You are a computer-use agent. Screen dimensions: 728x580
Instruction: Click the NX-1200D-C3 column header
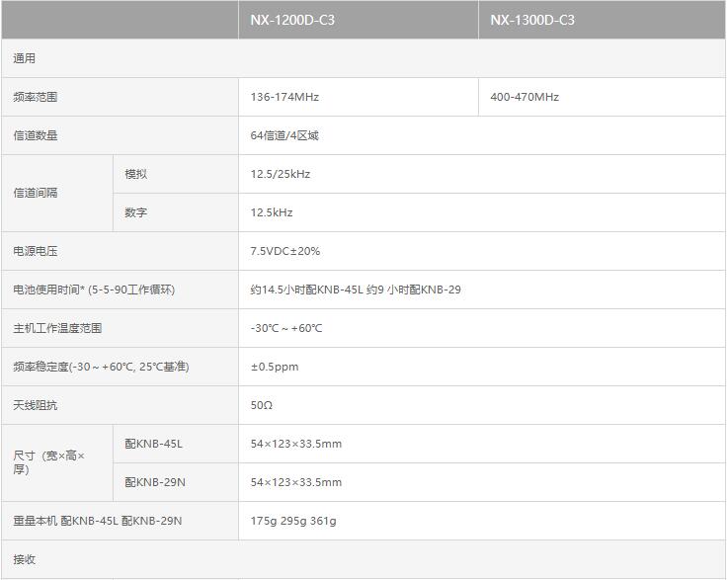pyautogui.click(x=292, y=20)
